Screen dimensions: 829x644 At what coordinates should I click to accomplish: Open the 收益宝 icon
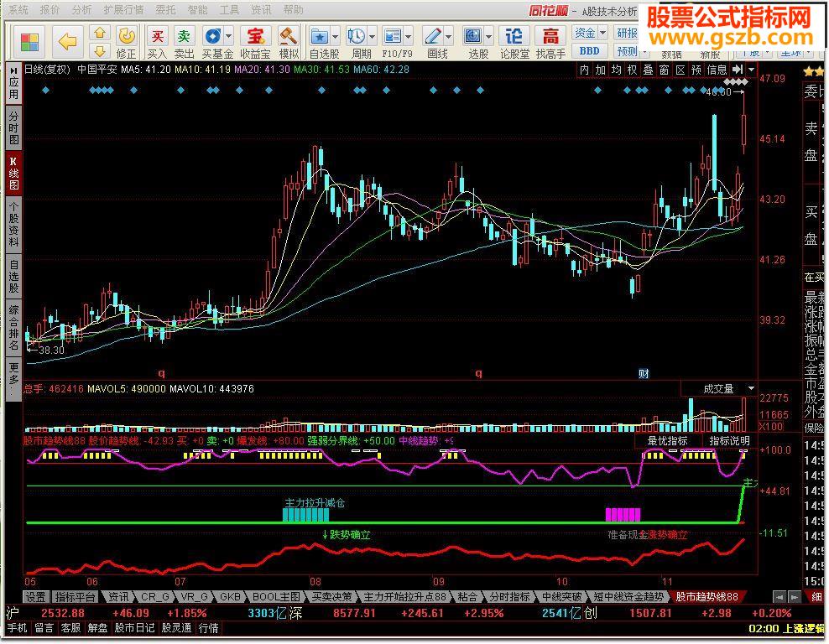(255, 36)
